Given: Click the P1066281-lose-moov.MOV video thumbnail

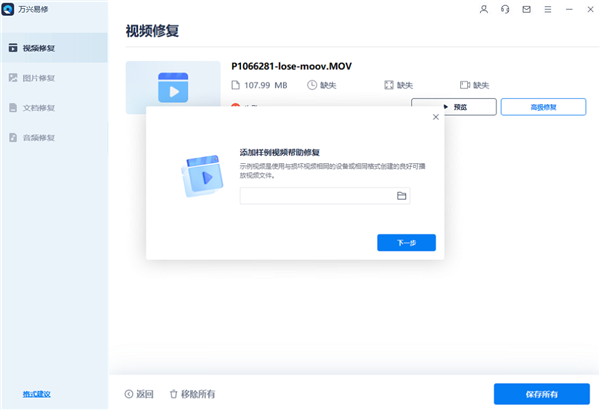Looking at the screenshot, I should [173, 86].
